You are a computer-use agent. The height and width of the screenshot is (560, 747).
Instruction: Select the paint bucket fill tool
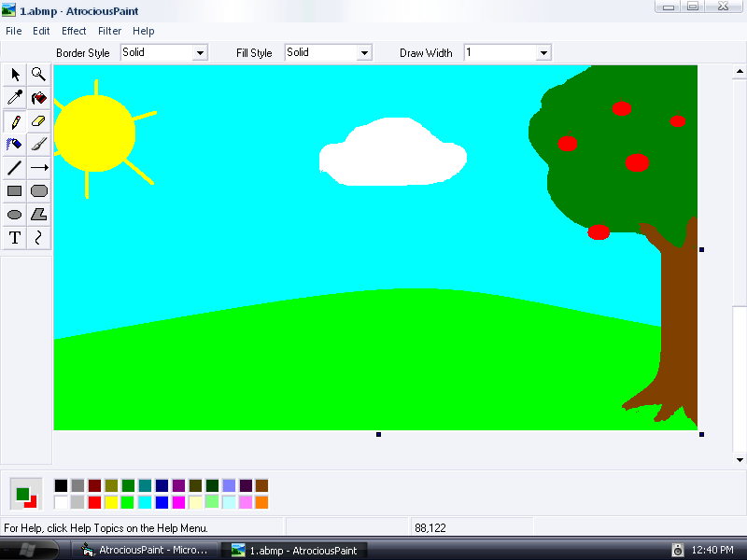[x=39, y=98]
